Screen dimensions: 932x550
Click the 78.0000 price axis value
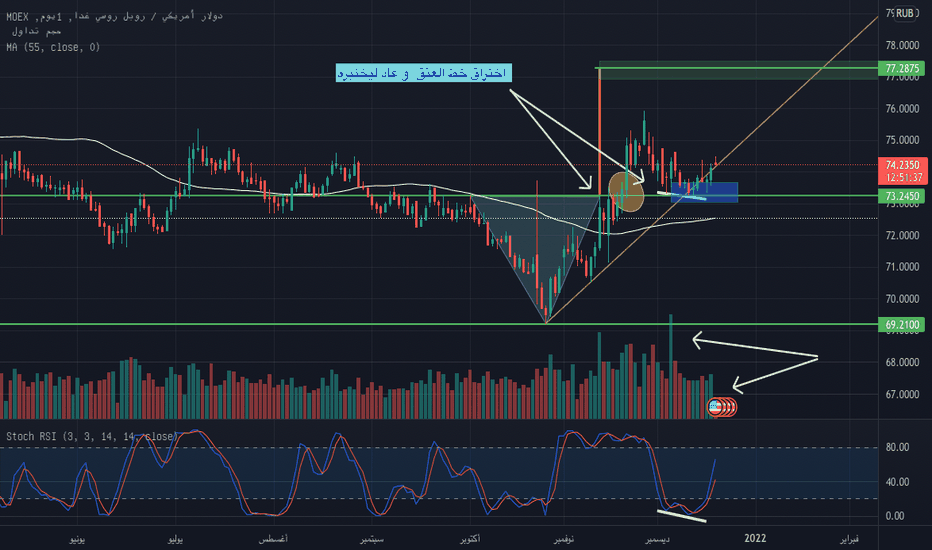click(x=902, y=45)
